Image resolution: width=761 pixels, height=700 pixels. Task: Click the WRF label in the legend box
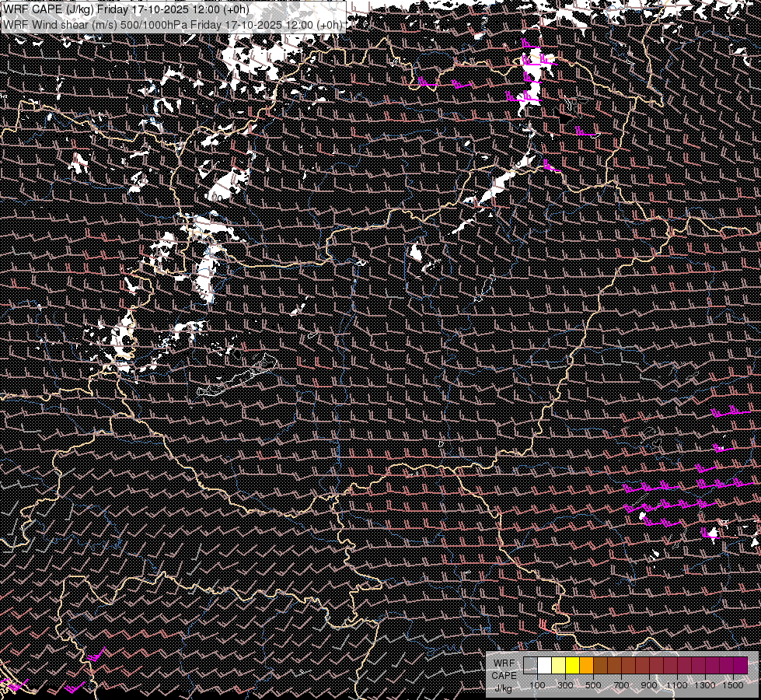click(504, 663)
